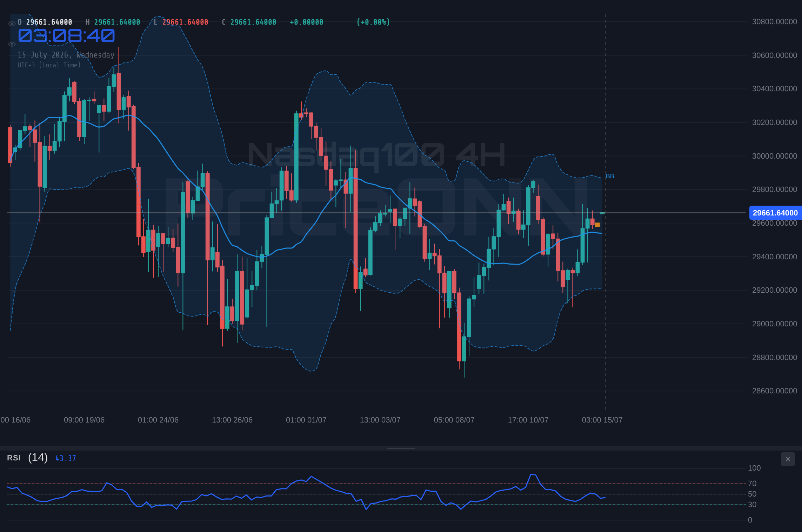
Task: Click the 30400.00000 price axis label
Action: 775,89
